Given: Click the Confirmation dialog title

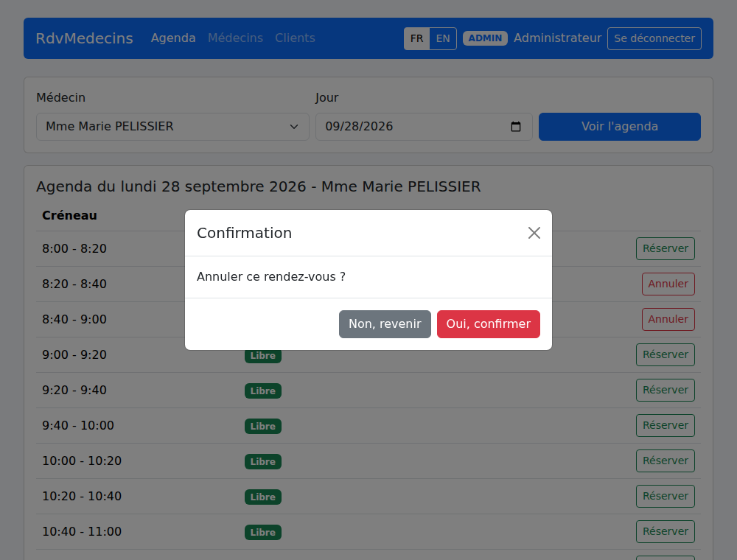Looking at the screenshot, I should click(x=245, y=233).
